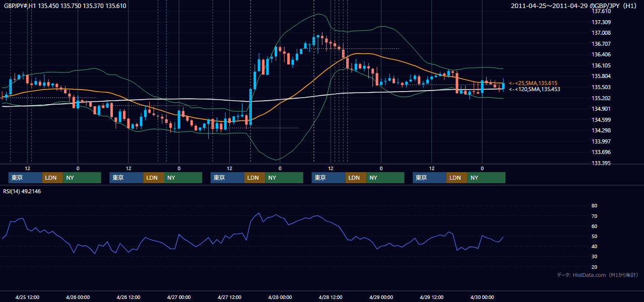
Task: Click price axis label 135.202
Action: [601, 98]
